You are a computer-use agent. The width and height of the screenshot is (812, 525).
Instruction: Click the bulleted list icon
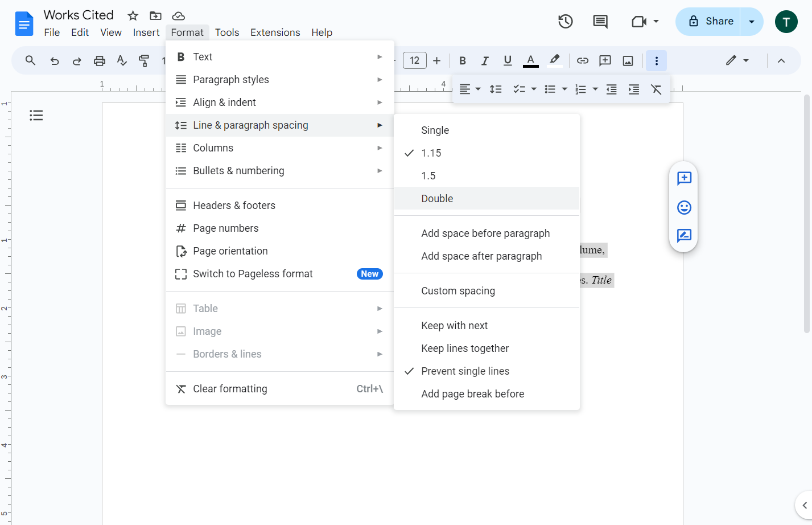(550, 89)
